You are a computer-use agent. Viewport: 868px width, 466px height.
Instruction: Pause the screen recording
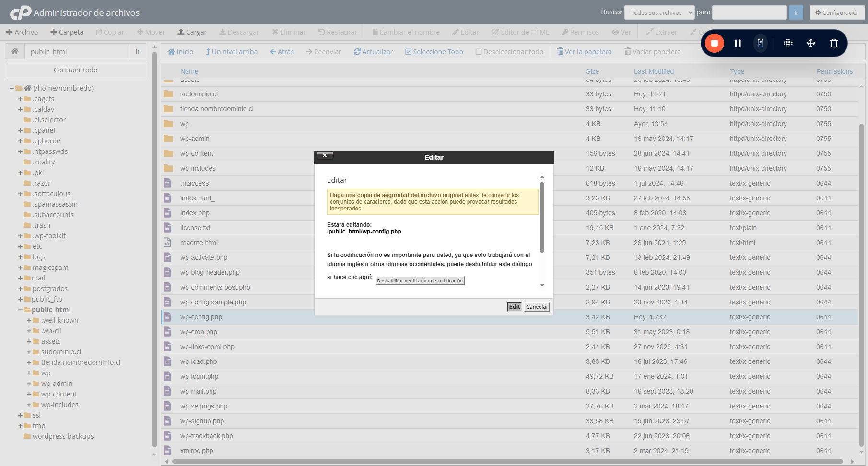(x=738, y=43)
